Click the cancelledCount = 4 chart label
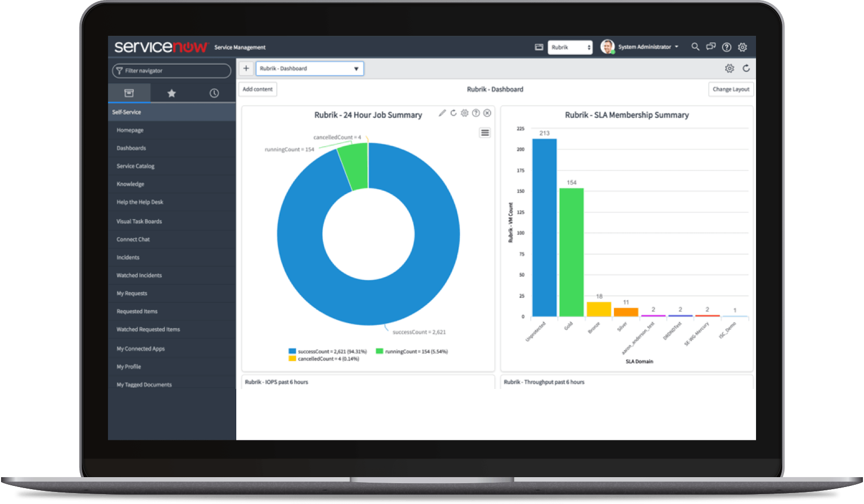Screen dimensions: 864x504 (x=337, y=138)
